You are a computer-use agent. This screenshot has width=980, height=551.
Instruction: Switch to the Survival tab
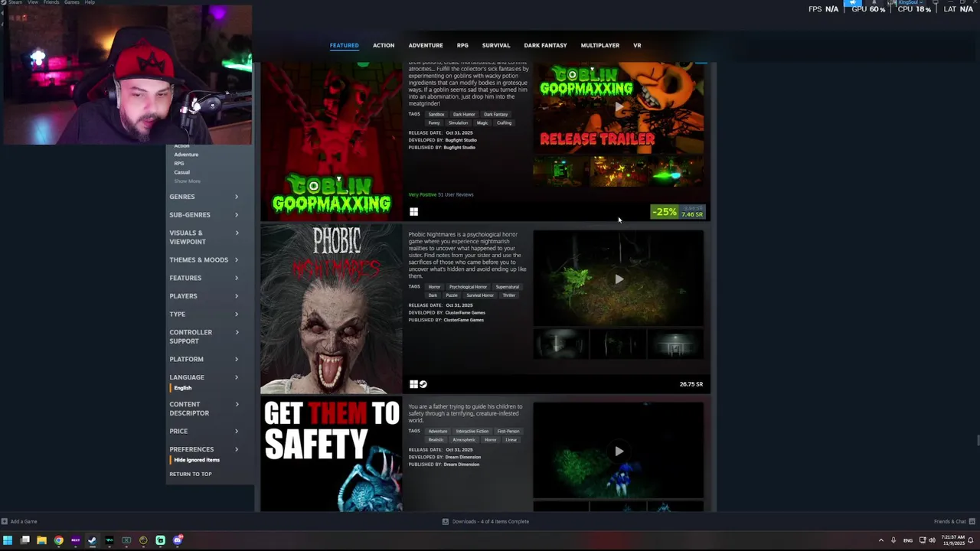(x=496, y=45)
